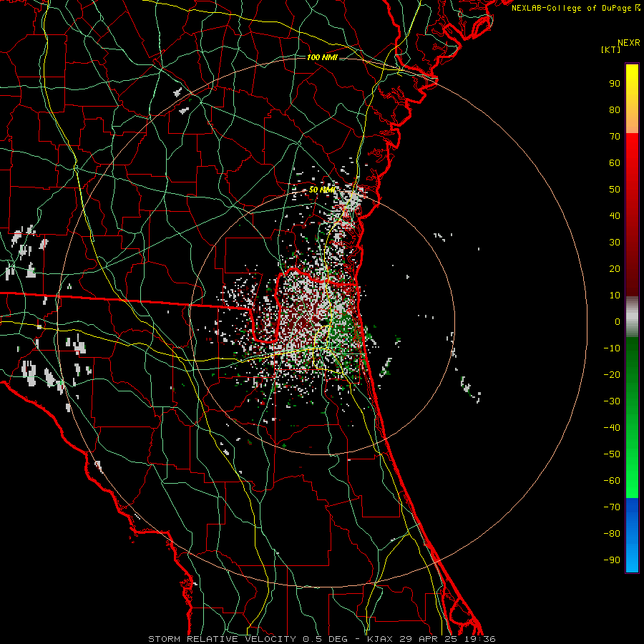Viewport: 644px width, 644px height.
Task: Click the 29 APR 25 date in the caption
Action: click(x=429, y=639)
